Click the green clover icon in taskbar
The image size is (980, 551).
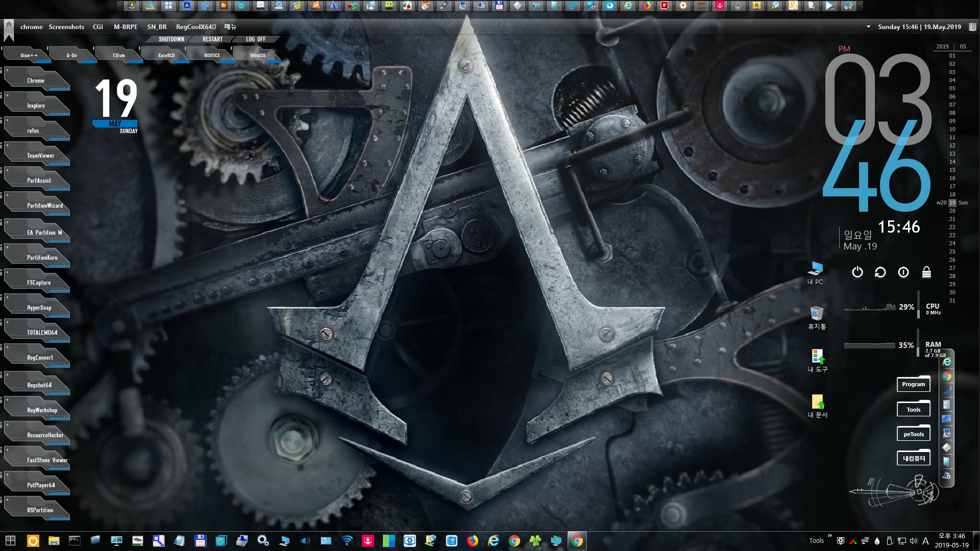535,541
